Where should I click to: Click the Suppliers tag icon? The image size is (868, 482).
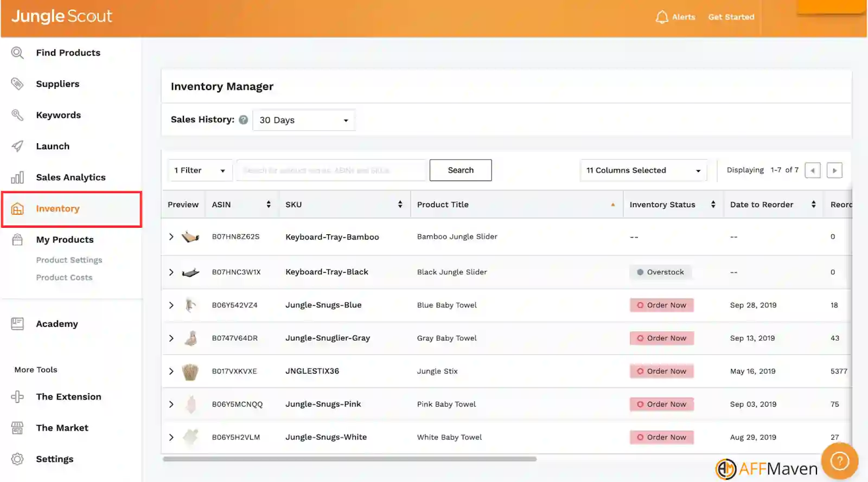point(17,83)
